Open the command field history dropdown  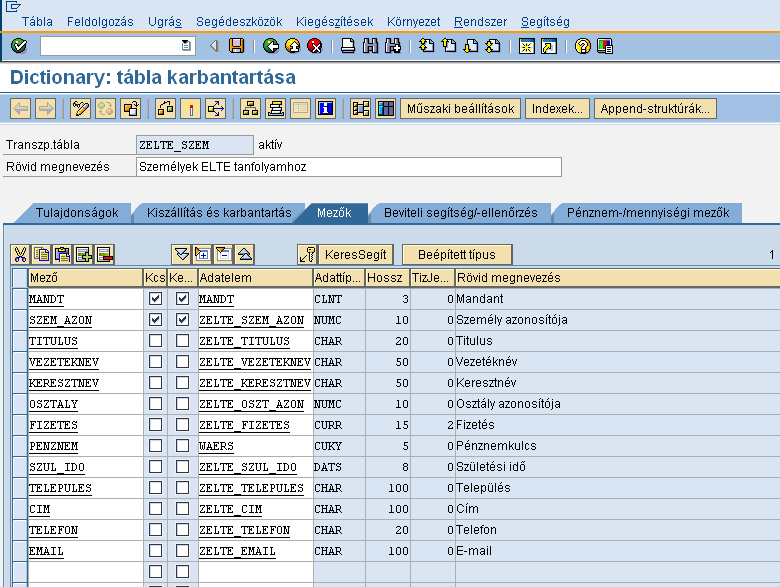click(x=186, y=46)
